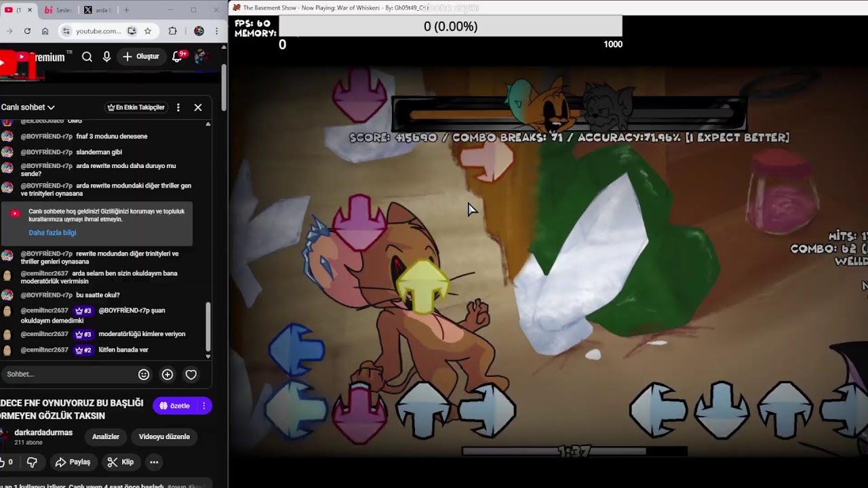Viewport: 868px width, 488px height.
Task: Open more actions ellipsis under the video
Action: [x=154, y=462]
